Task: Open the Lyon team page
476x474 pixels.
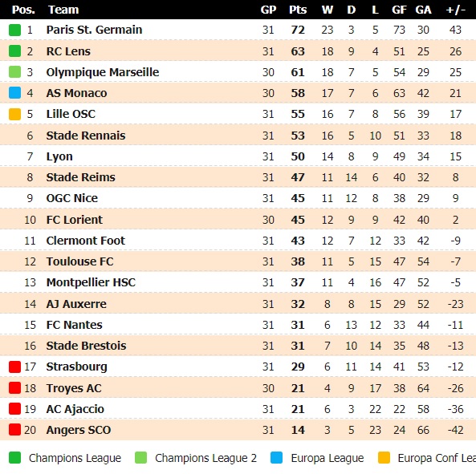Action: point(59,156)
